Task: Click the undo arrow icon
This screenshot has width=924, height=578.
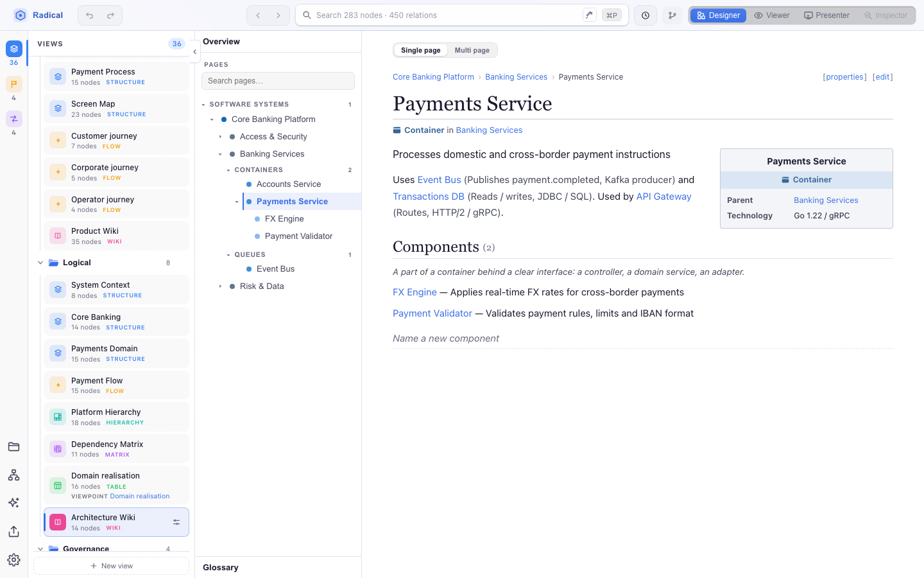Action: click(x=90, y=15)
